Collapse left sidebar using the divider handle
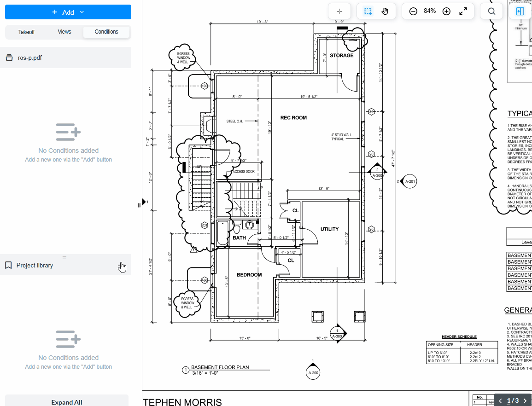 tap(139, 205)
